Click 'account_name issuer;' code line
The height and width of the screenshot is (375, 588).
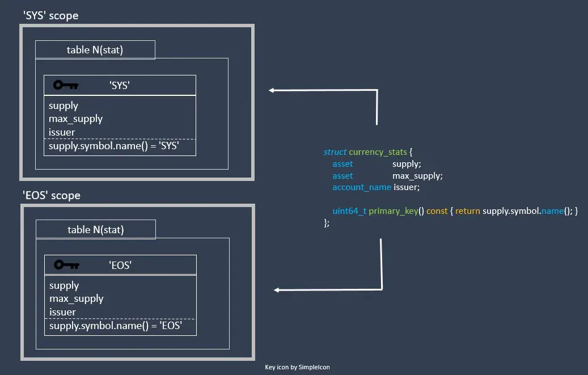(x=376, y=187)
